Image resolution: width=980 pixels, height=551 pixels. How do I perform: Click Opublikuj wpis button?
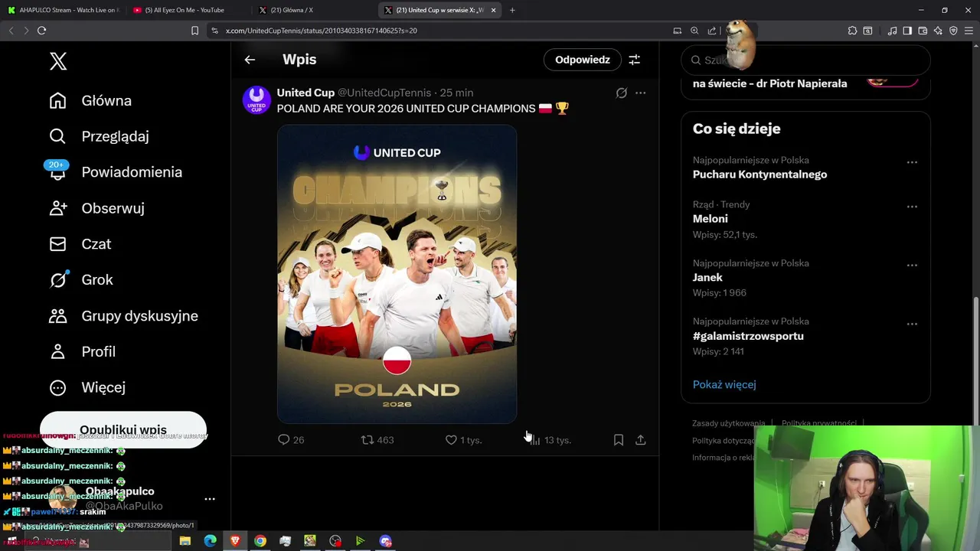point(123,429)
